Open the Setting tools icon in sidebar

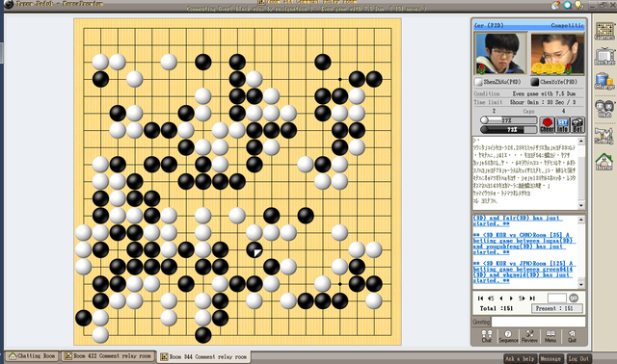tap(604, 135)
